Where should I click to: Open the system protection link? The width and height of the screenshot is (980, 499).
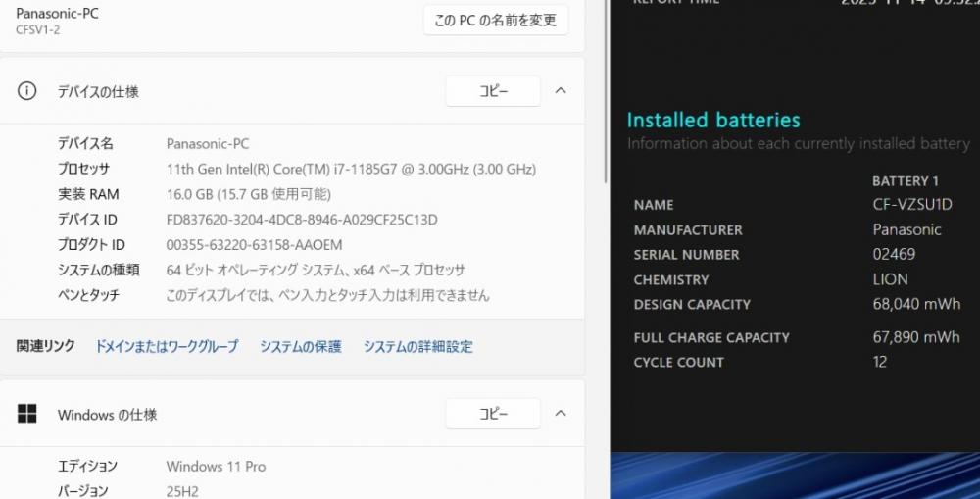[301, 346]
